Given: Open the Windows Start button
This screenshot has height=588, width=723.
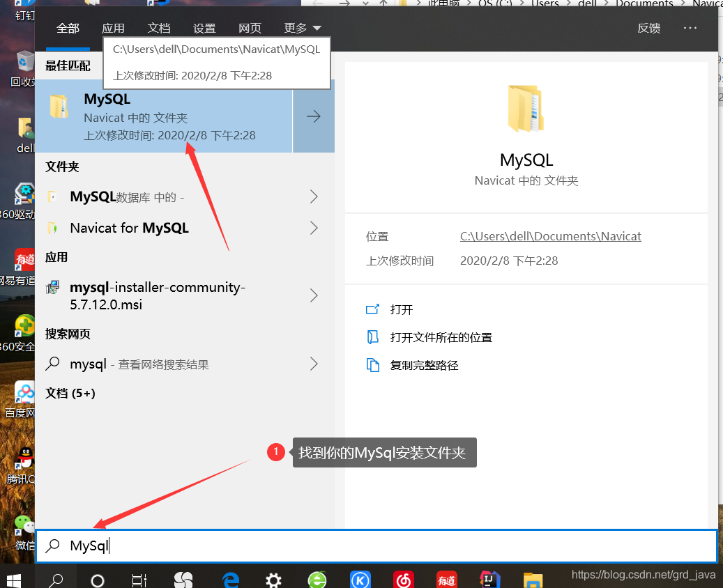Looking at the screenshot, I should (14, 580).
